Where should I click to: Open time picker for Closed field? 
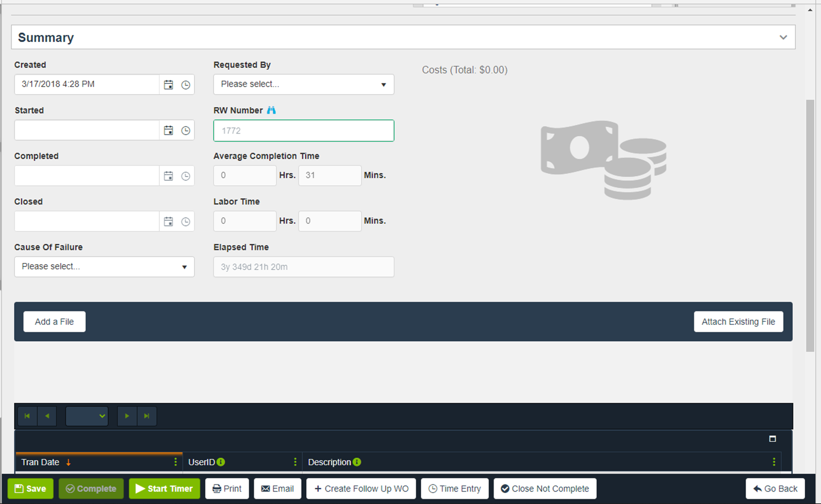186,222
